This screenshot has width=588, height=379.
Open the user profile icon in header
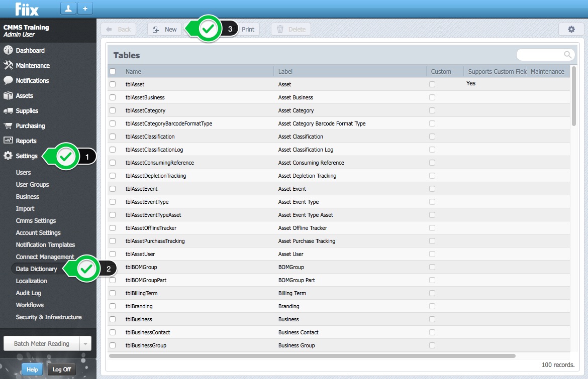68,8
